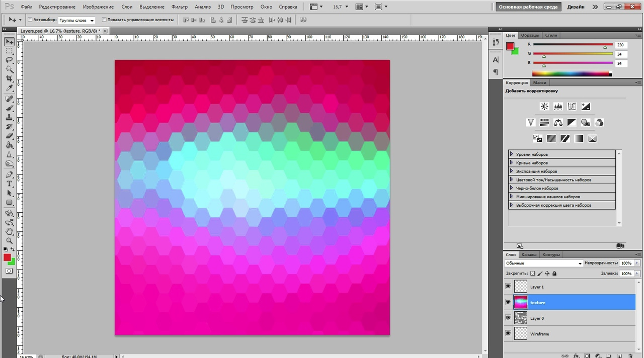Open the Файл menu

(x=27, y=7)
